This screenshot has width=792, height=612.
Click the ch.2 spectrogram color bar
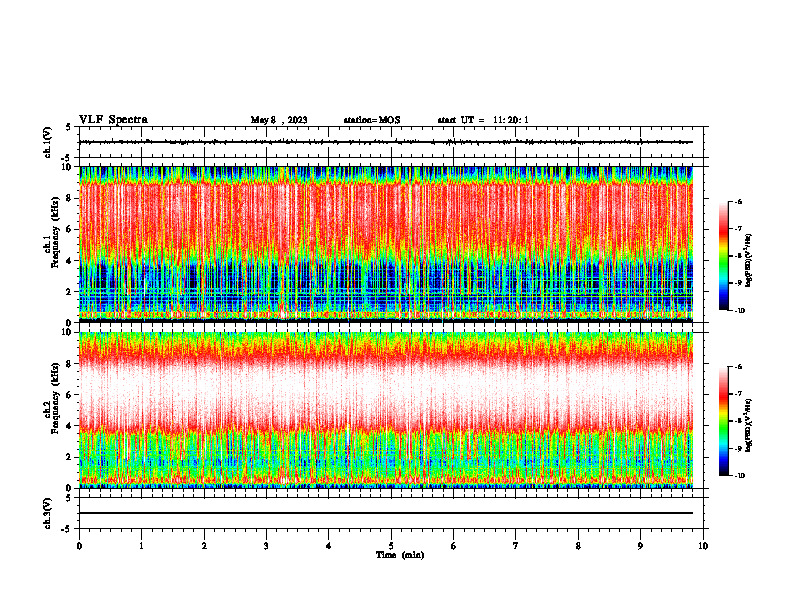[x=723, y=421]
